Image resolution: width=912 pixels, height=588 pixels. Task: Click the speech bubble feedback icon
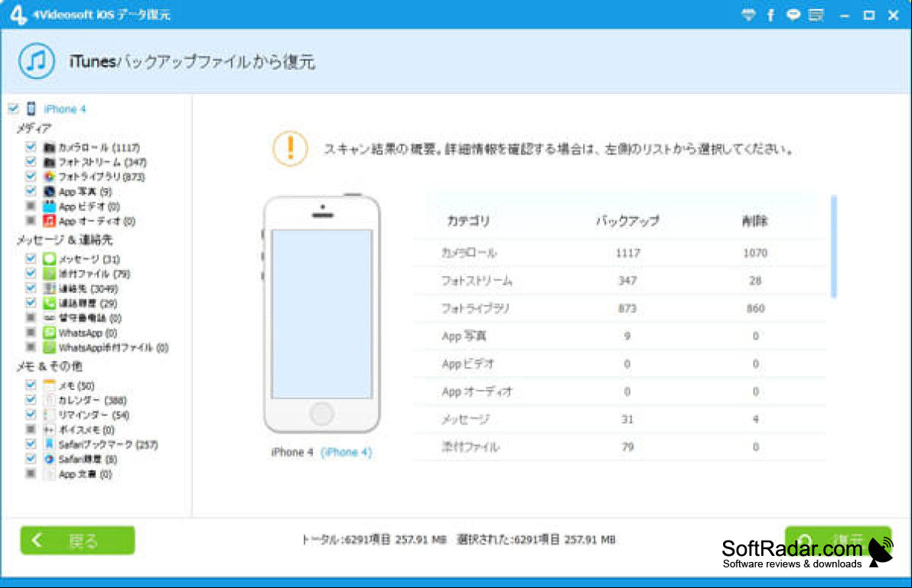793,15
